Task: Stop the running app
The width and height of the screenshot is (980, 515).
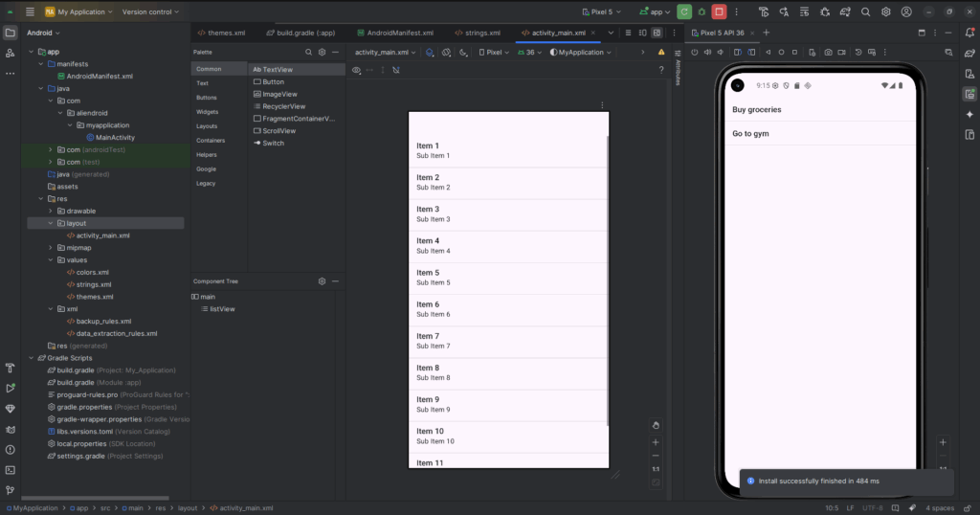Action: tap(720, 11)
